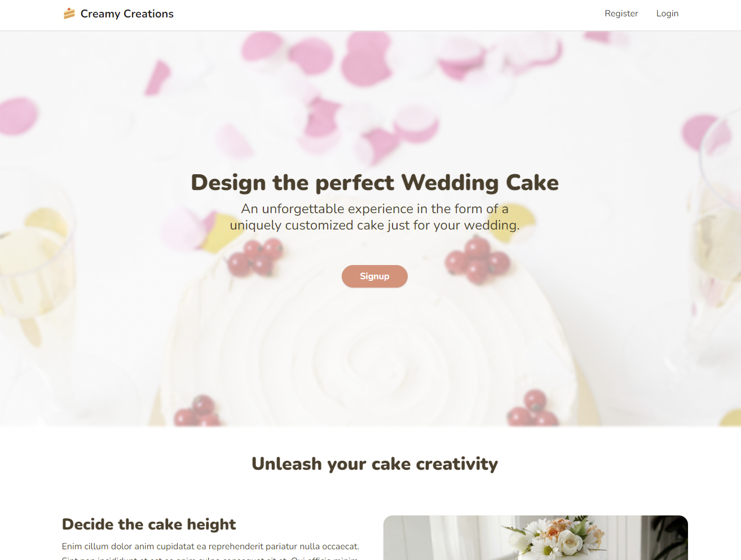The image size is (741, 560).
Task: Click the white flowers bouquet in the photo
Action: tap(555, 537)
